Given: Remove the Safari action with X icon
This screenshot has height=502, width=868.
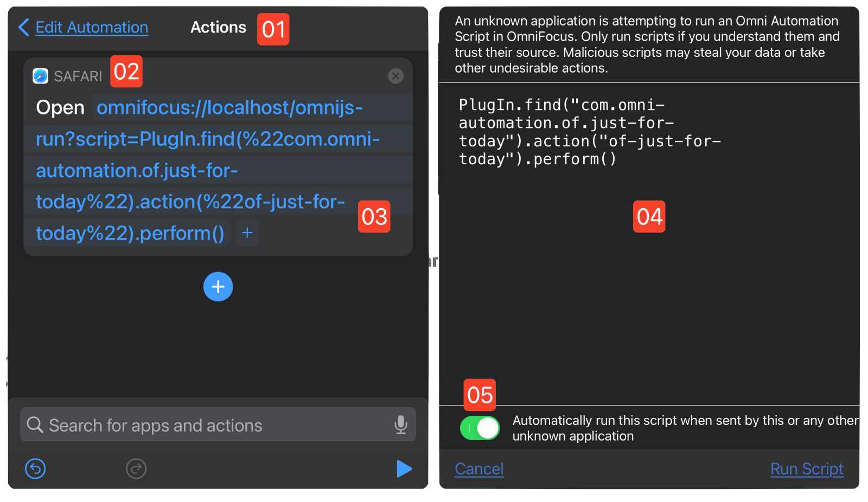Looking at the screenshot, I should (x=396, y=76).
